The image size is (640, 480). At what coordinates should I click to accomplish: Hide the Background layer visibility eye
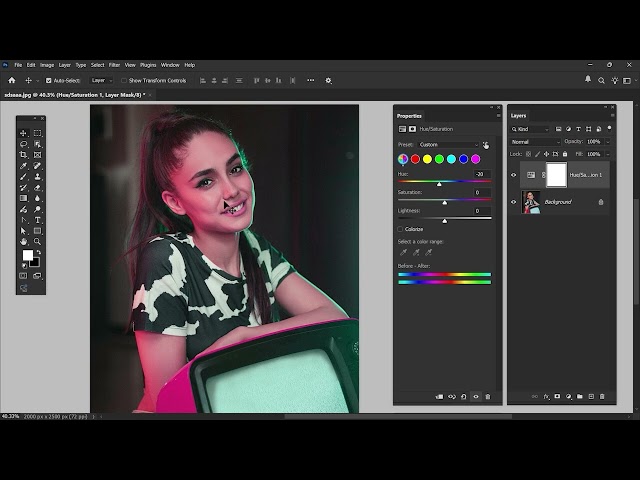pyautogui.click(x=514, y=202)
